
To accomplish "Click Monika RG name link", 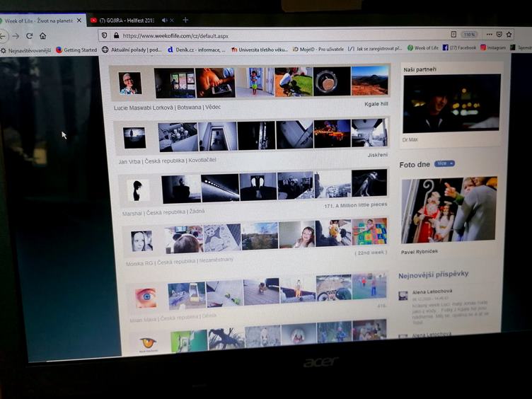I will (x=139, y=263).
